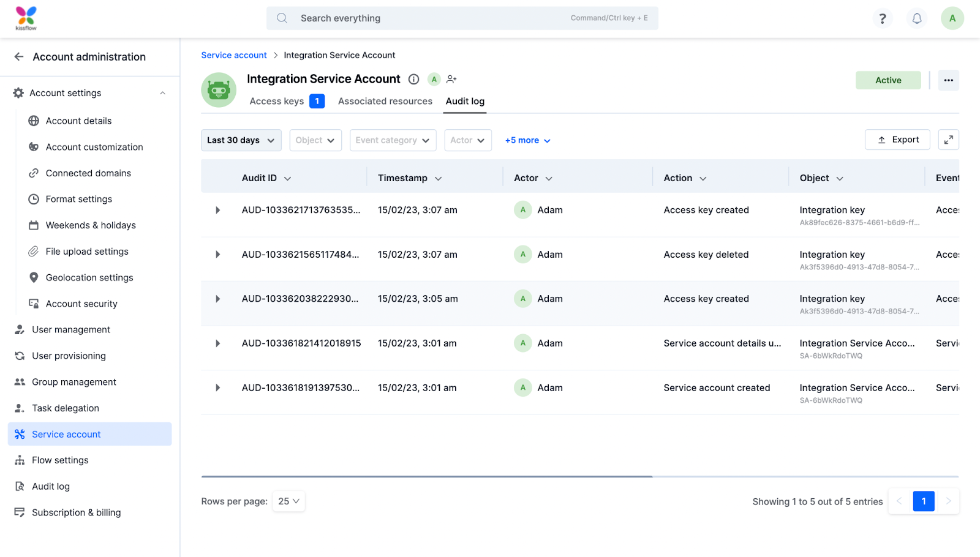
Task: Click the green A owner avatar beside the title
Action: pos(434,79)
